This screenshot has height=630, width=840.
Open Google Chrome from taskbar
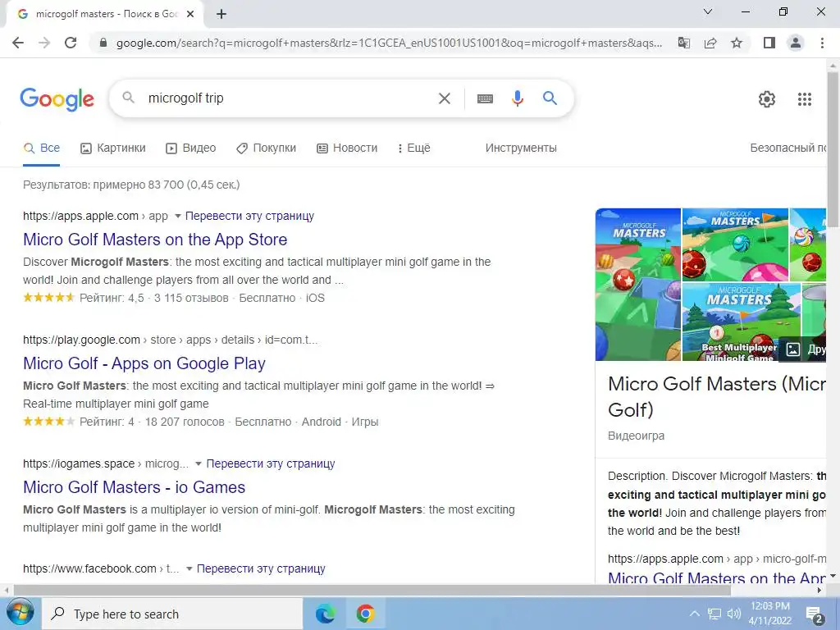(x=365, y=614)
